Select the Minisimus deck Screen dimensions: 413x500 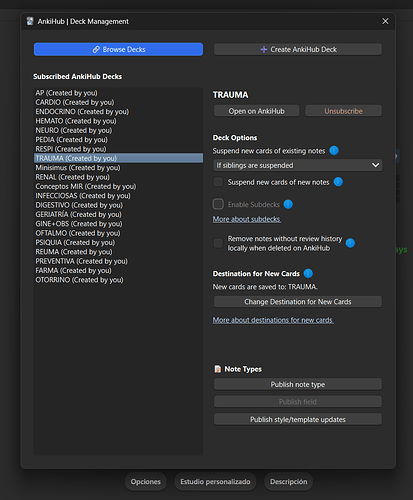118,168
